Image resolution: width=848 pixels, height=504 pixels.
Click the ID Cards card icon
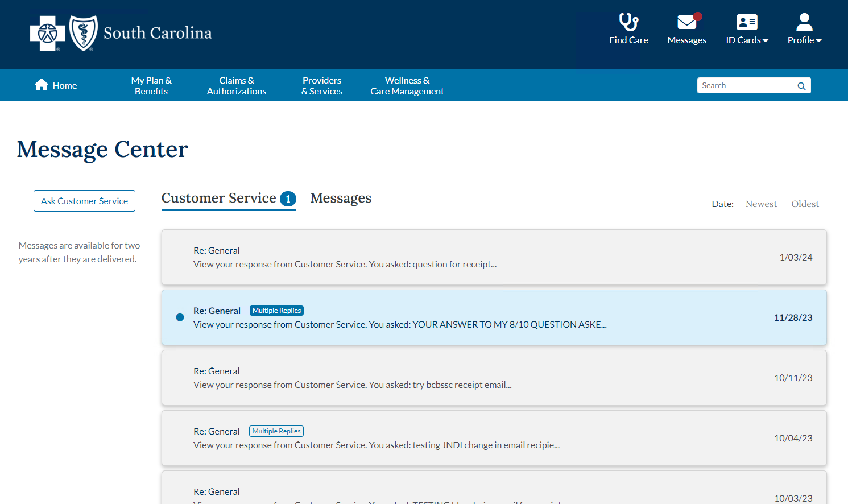[747, 22]
